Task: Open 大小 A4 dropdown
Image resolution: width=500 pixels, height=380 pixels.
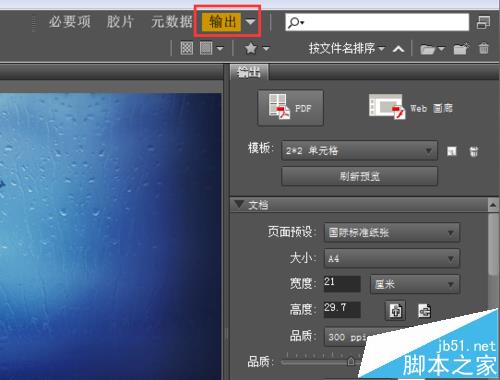Action: tap(392, 258)
